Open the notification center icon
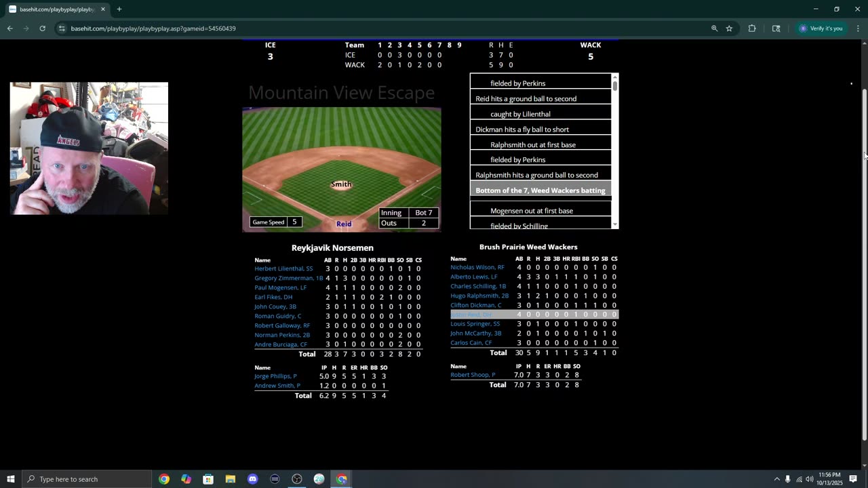Viewport: 868px width, 488px height. point(853,479)
